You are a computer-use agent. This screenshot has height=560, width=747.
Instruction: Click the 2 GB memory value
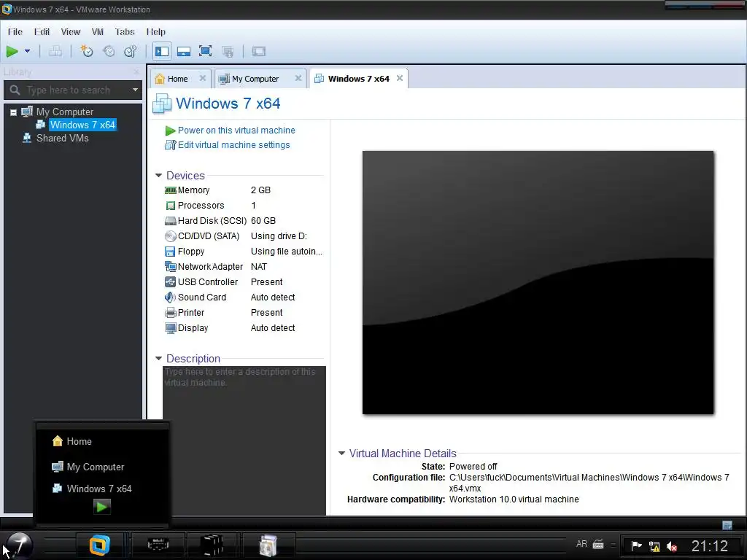tap(260, 190)
